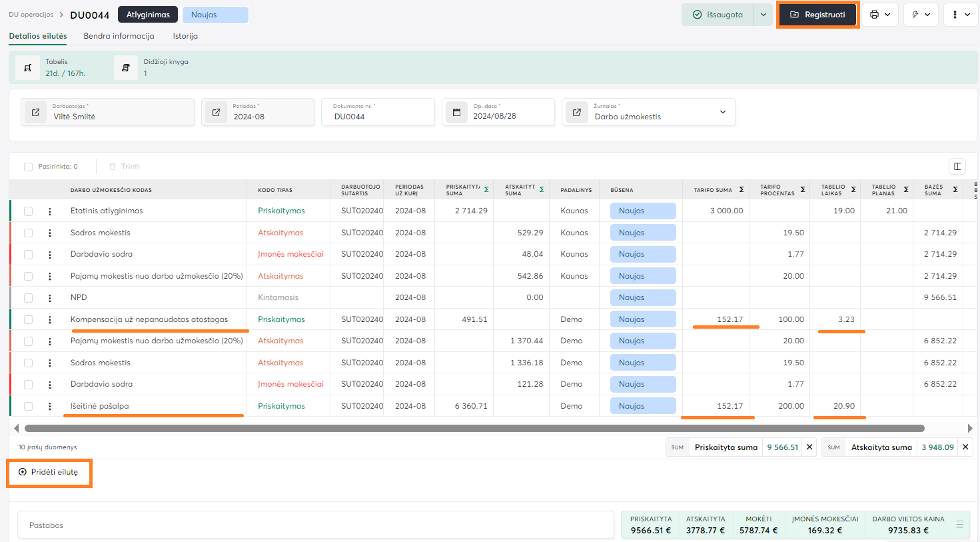Open the Naujas status dropdown in header
The height and width of the screenshot is (542, 980).
pos(215,15)
